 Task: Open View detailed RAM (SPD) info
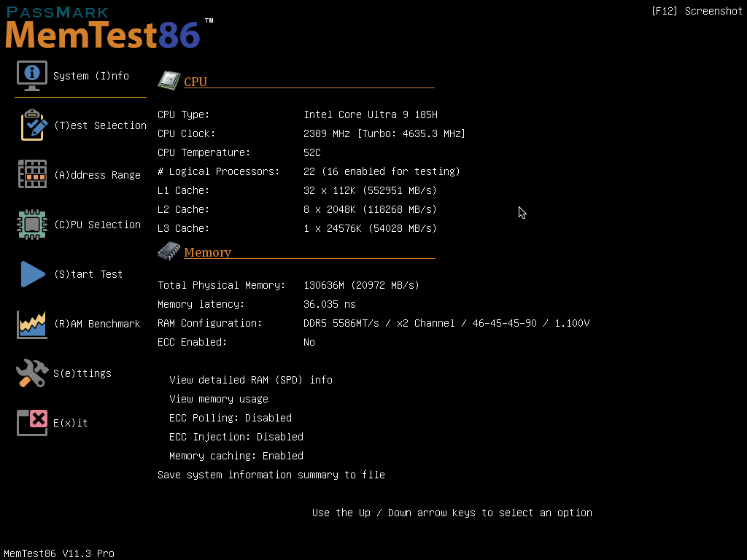[250, 380]
